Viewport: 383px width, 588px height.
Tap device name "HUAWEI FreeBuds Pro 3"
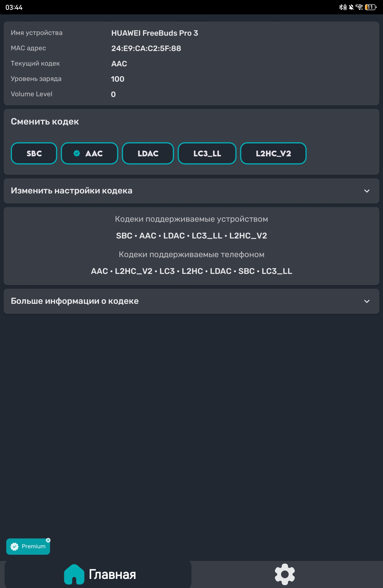[155, 33]
